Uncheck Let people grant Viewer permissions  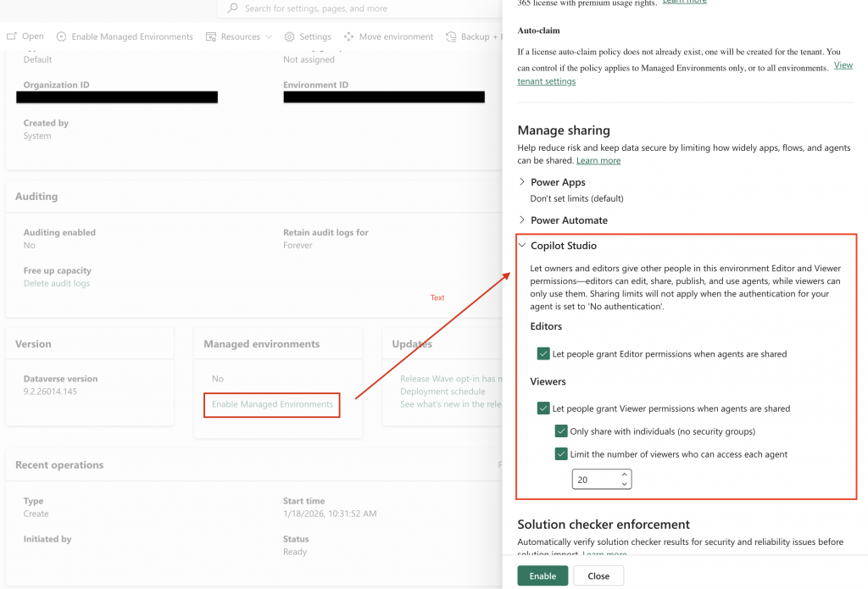coord(543,408)
